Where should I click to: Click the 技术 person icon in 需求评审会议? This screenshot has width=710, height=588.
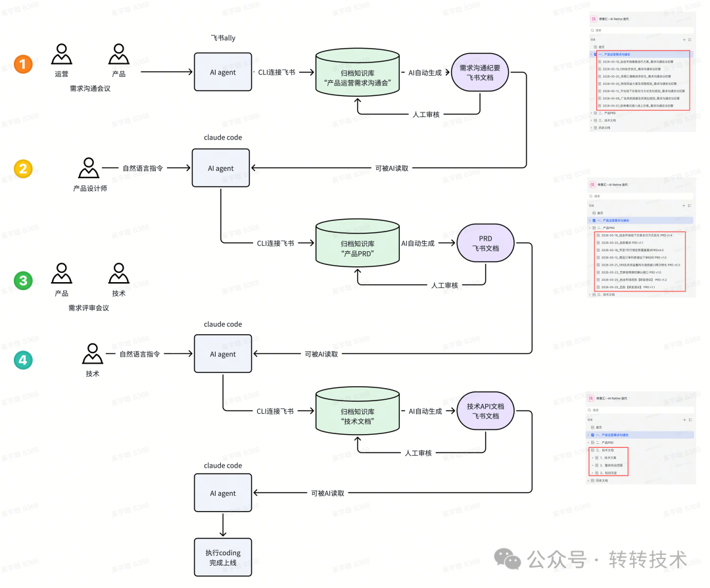(x=118, y=273)
